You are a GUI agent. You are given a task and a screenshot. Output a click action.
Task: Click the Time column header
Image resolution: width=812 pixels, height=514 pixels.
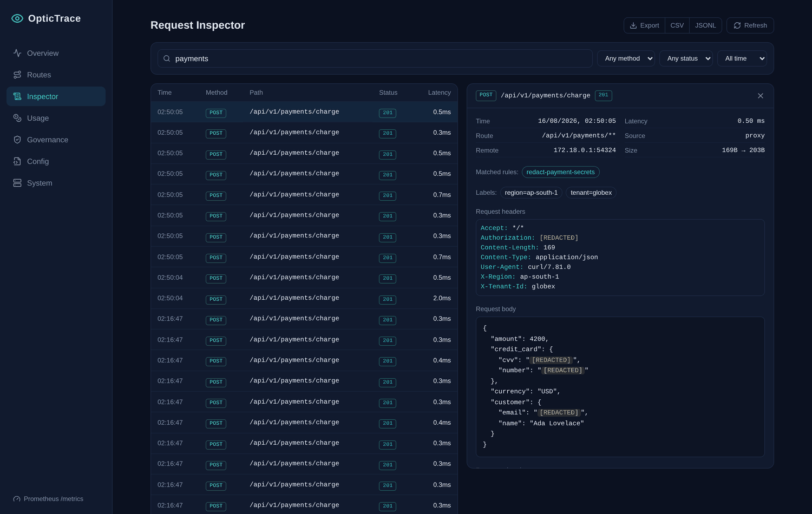(x=165, y=93)
